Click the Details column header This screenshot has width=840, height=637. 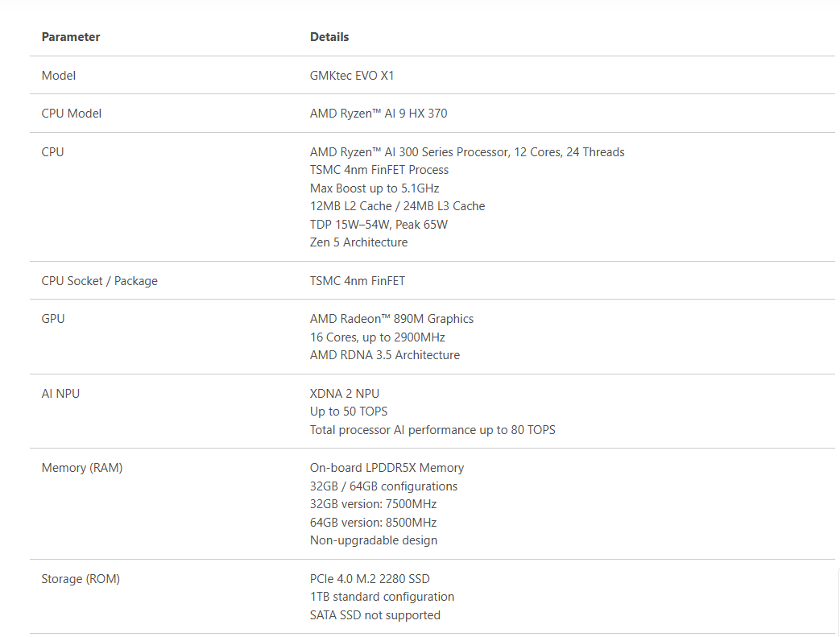click(x=329, y=37)
